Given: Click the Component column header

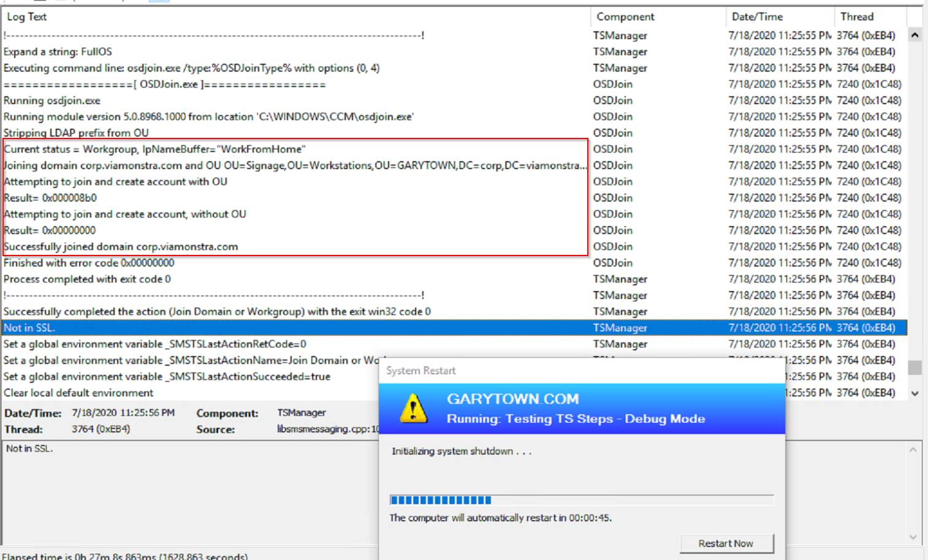Looking at the screenshot, I should coord(625,17).
